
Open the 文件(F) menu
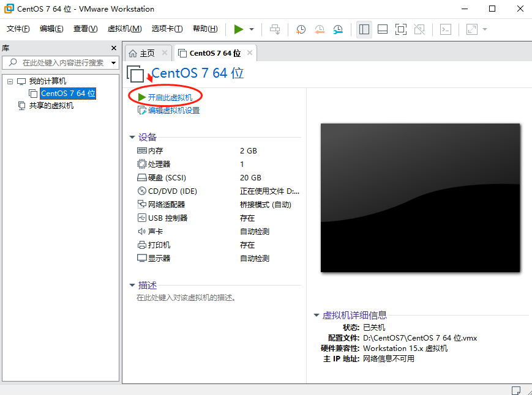(x=18, y=29)
